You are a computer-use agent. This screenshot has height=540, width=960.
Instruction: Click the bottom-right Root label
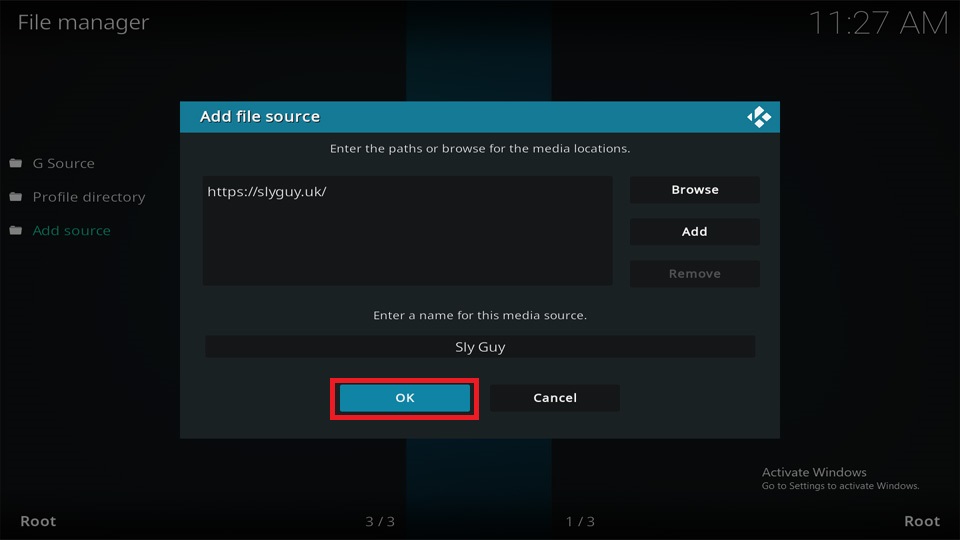coord(922,521)
